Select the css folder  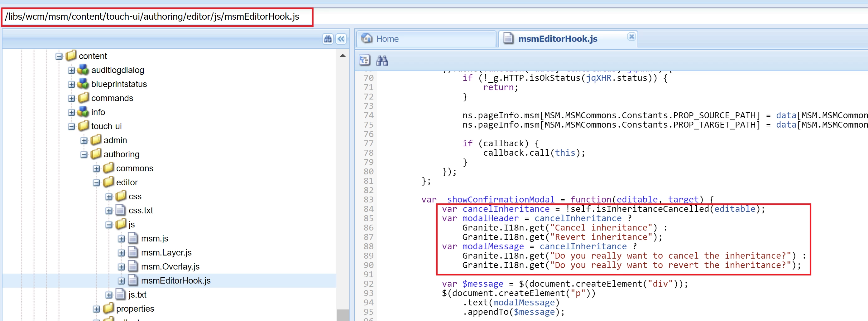point(135,197)
